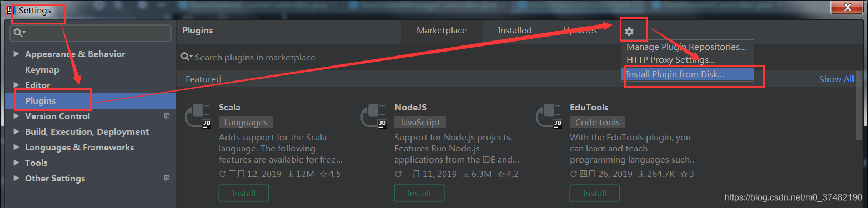This screenshot has height=208, width=868.
Task: Click the EduTools plugin icon
Action: pos(549,117)
